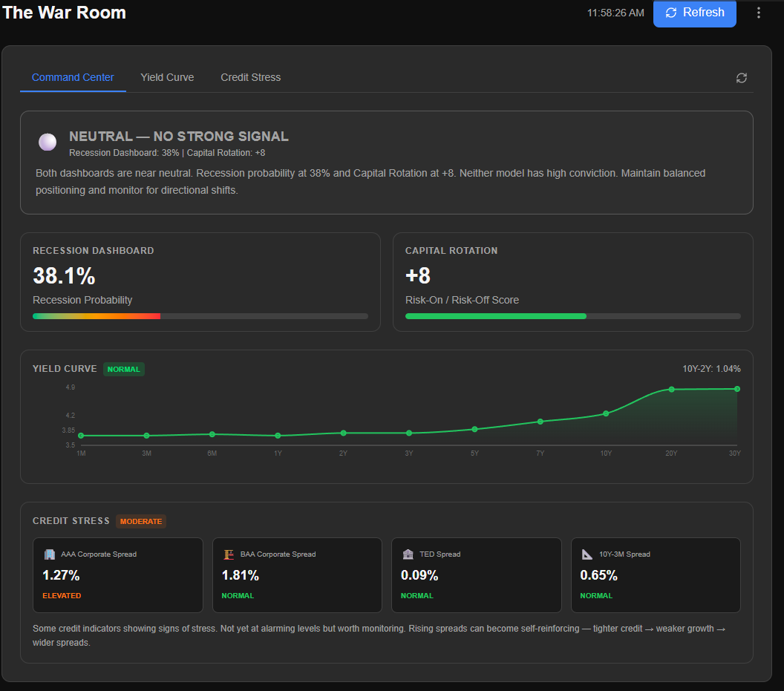Click the MODERATE badge next to Credit Stress

click(141, 521)
